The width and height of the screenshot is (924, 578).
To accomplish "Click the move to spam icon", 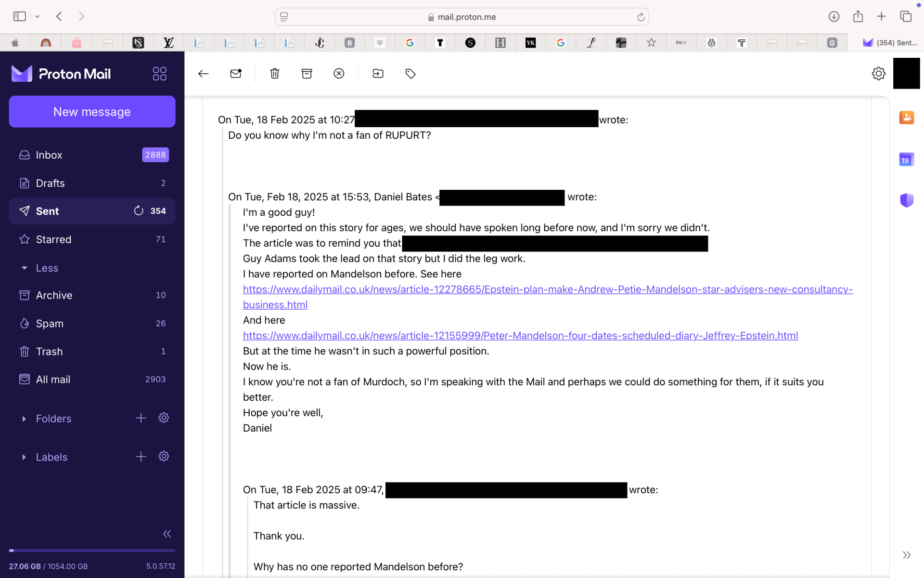I will 339,74.
